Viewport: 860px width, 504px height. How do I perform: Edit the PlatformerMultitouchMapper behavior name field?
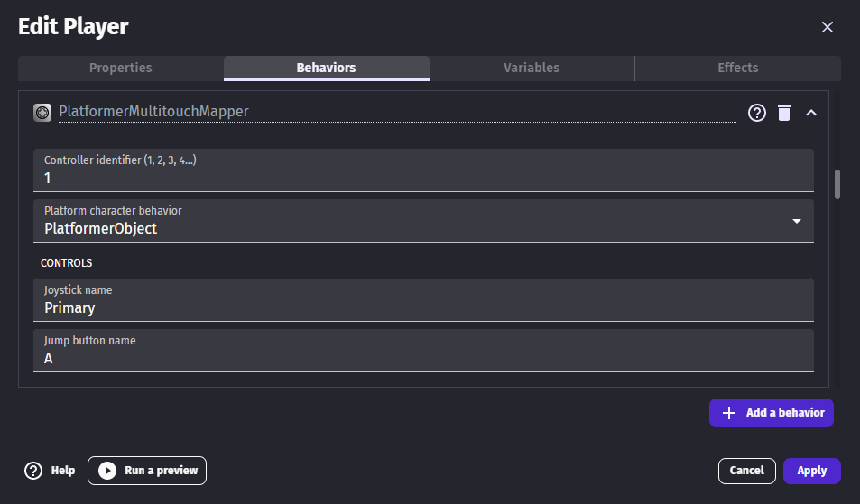(x=397, y=112)
